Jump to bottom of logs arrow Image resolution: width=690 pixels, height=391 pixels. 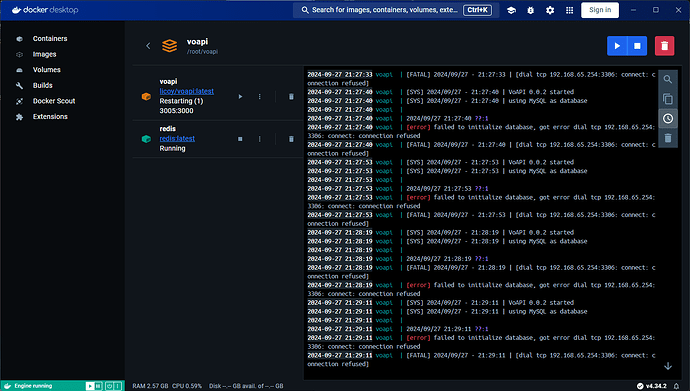click(x=668, y=366)
